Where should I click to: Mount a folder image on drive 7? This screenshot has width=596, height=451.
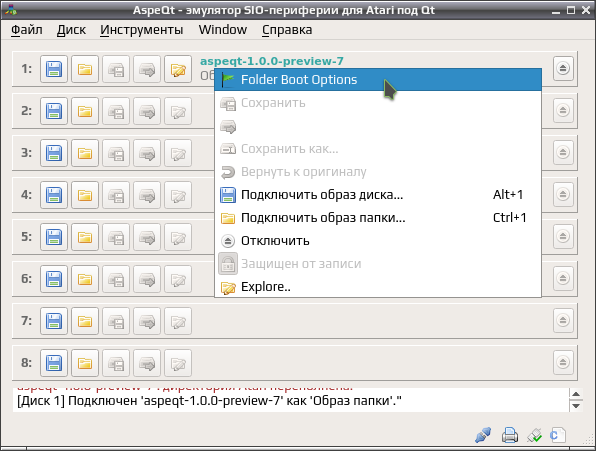(85, 321)
